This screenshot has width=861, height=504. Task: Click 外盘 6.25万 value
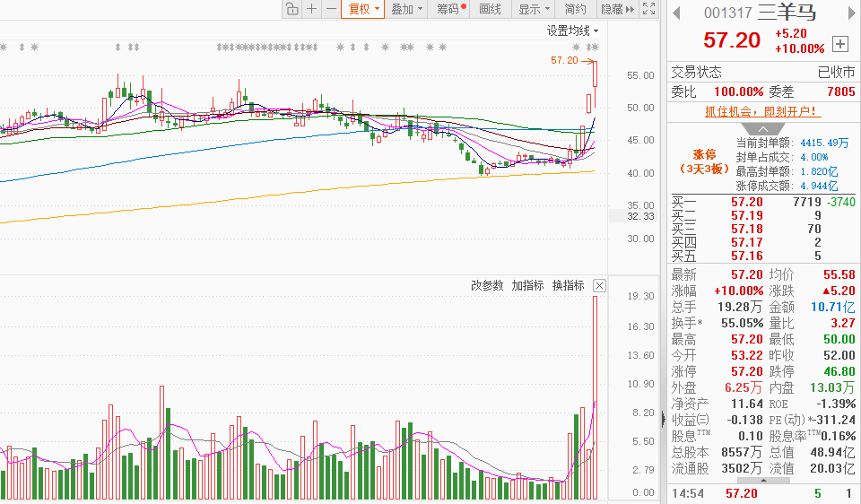744,387
